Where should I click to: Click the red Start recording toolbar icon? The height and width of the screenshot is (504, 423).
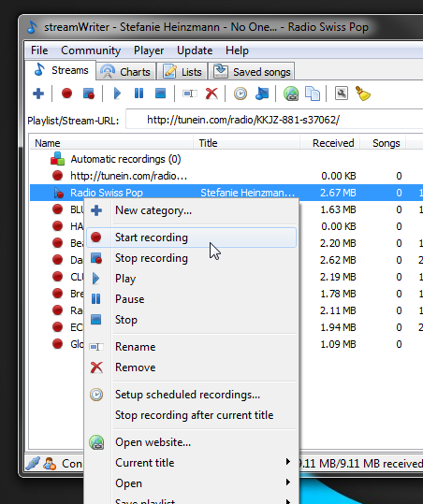(x=66, y=94)
